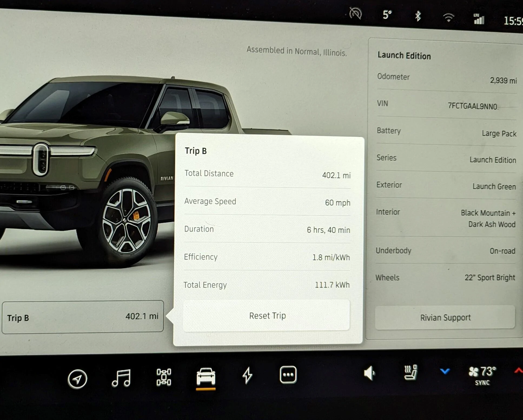Image resolution: width=523 pixels, height=420 pixels.
Task: Tap the Battery Large Pack row
Action: 446,132
